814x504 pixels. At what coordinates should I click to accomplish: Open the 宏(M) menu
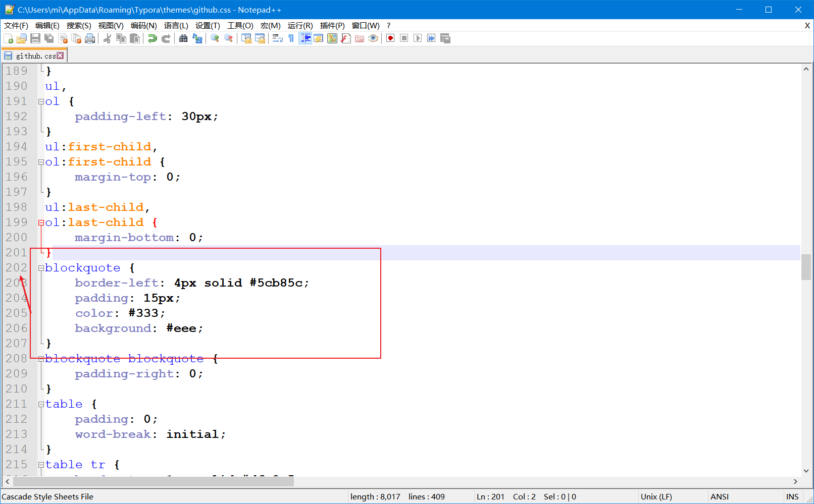click(x=271, y=25)
